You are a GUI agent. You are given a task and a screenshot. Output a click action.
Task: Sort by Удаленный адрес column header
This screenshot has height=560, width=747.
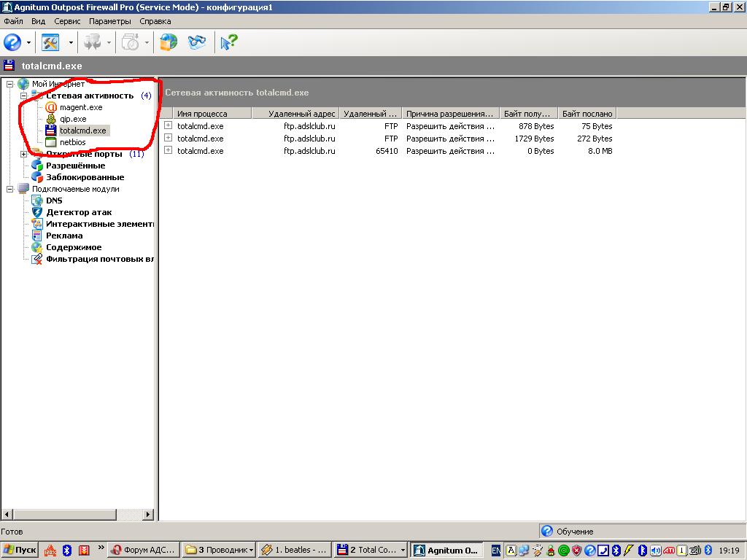(295, 113)
